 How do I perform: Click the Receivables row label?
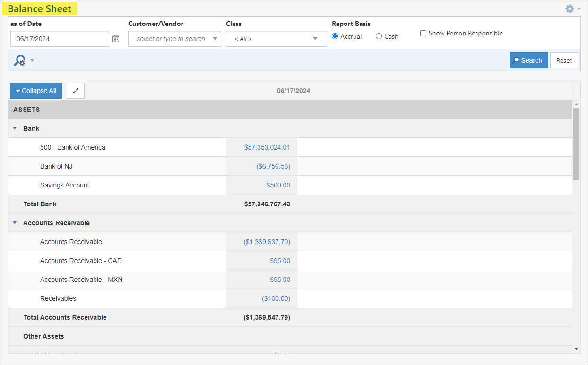click(58, 298)
